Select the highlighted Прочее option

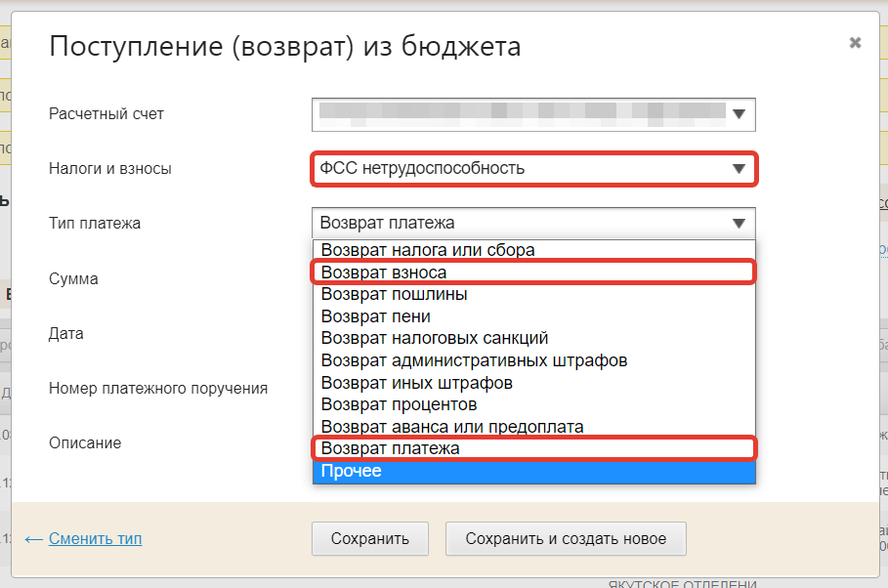(x=352, y=471)
